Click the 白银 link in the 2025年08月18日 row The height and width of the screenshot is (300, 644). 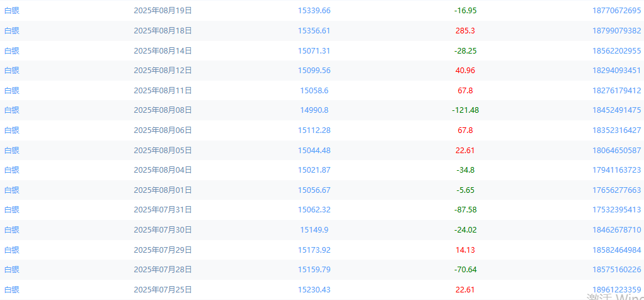point(12,30)
